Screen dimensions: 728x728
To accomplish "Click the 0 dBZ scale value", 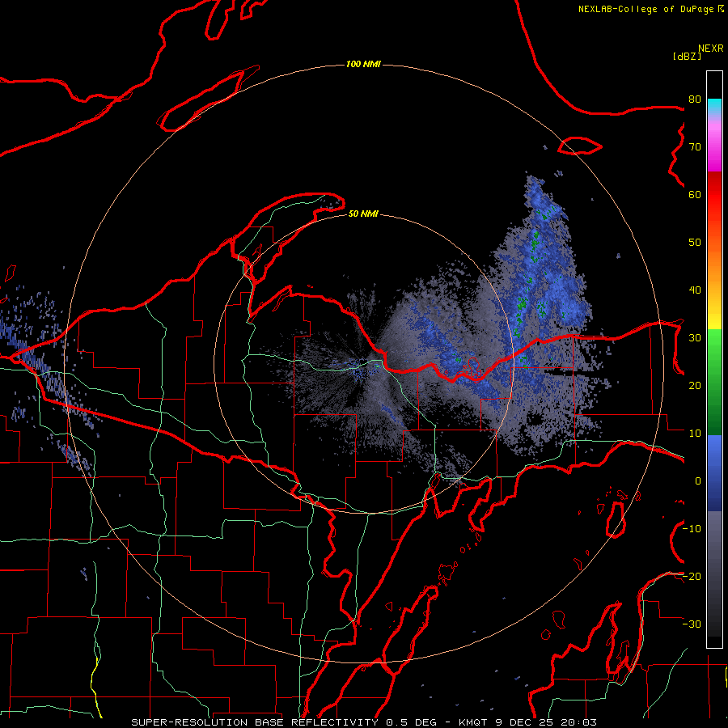I will (698, 481).
